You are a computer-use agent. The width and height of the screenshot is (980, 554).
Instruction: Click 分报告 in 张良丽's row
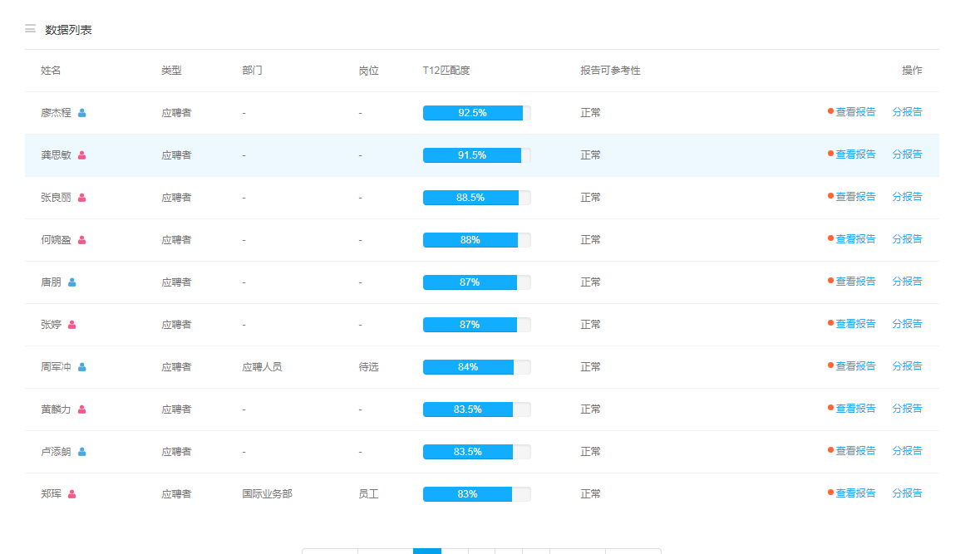907,197
